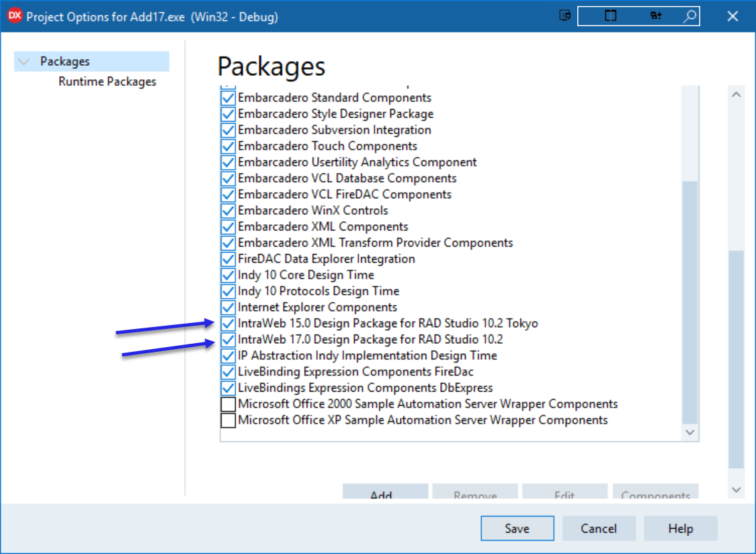Click the download-arrow layout icon in title bar
Viewport: 756px width, 554px height.
[x=655, y=16]
